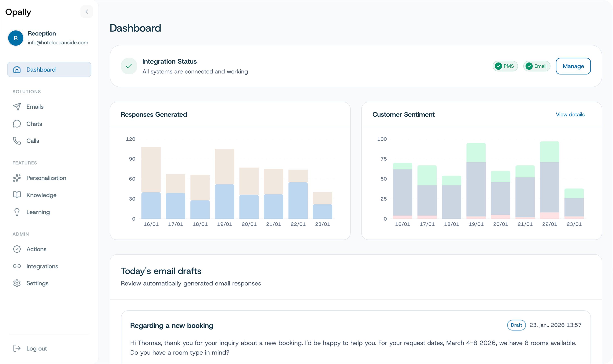This screenshot has width=613, height=364.
Task: Select the Emails icon in the sidebar
Action: coord(17,107)
